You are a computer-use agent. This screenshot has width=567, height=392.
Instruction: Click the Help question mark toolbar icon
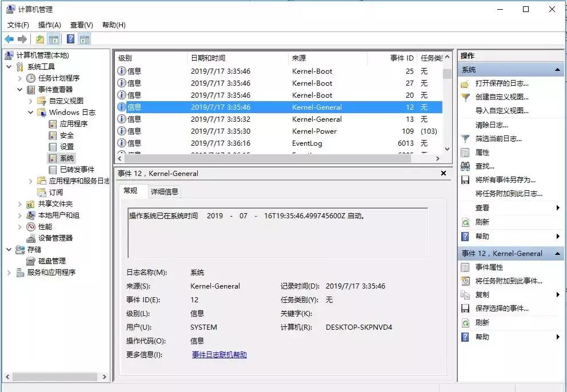click(70, 39)
